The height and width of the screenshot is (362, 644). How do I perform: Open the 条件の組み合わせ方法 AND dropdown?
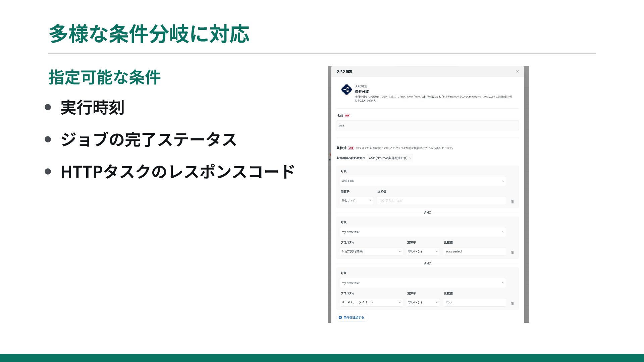coord(390,158)
